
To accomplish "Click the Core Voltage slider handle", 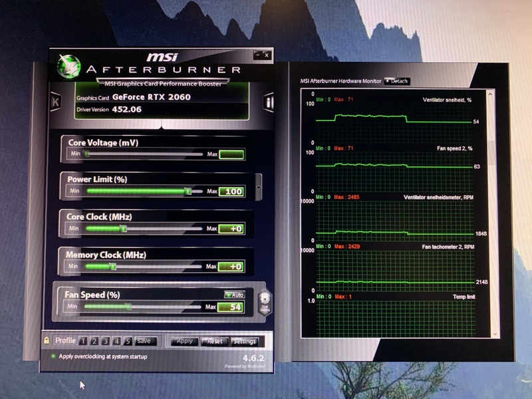I will (x=87, y=154).
